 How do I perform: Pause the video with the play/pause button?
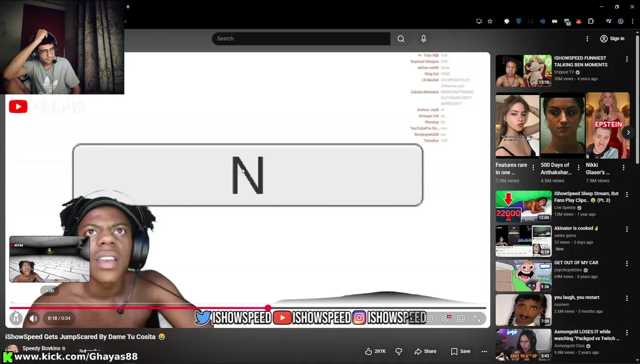[x=16, y=318]
